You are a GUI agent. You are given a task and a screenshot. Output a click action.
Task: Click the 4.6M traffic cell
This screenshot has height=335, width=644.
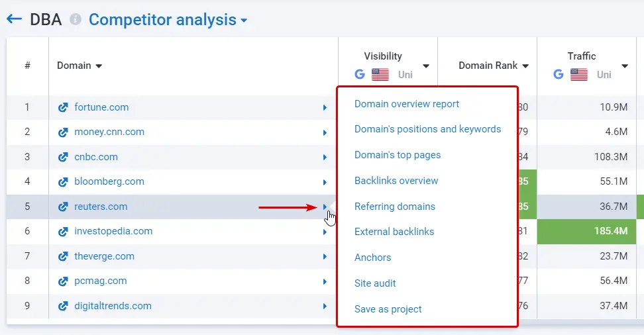click(x=586, y=132)
